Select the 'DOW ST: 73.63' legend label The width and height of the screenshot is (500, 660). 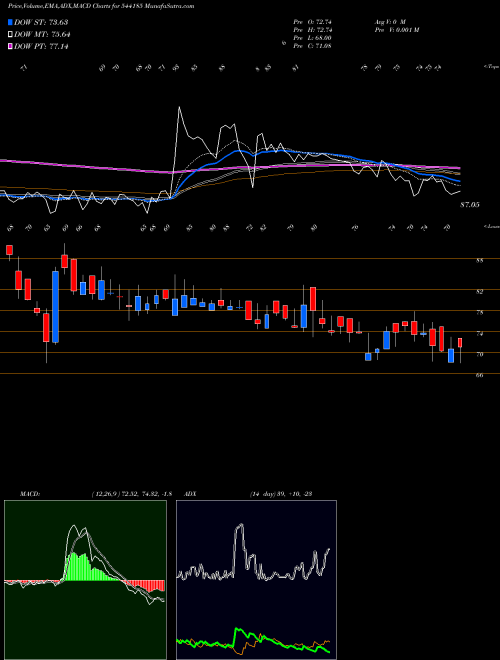pyautogui.click(x=41, y=22)
